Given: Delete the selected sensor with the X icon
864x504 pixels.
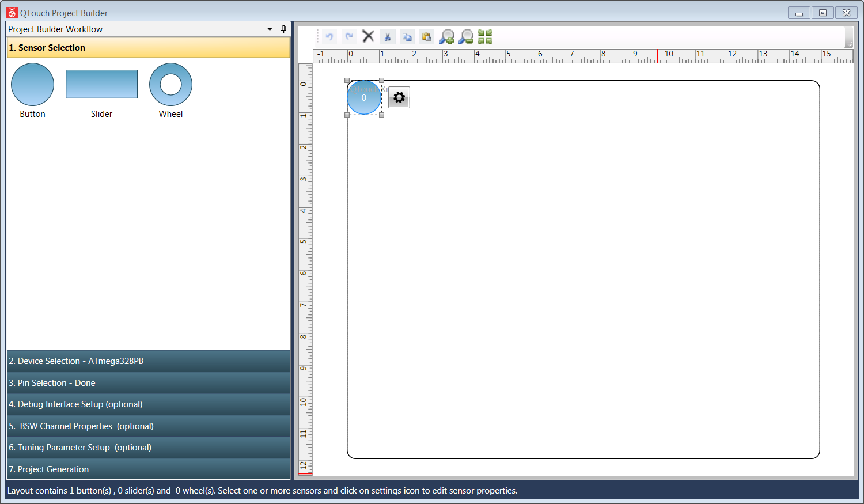Looking at the screenshot, I should pyautogui.click(x=368, y=37).
